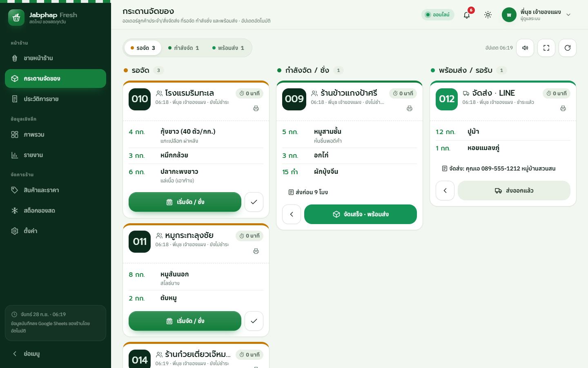
Task: Switch to the รอจัด 3 tab
Action: point(143,48)
